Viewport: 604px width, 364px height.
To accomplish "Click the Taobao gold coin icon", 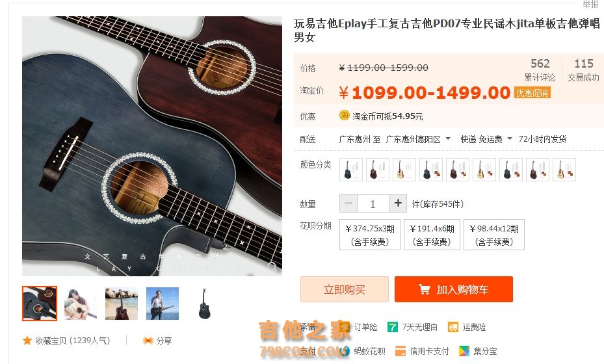I will (345, 115).
